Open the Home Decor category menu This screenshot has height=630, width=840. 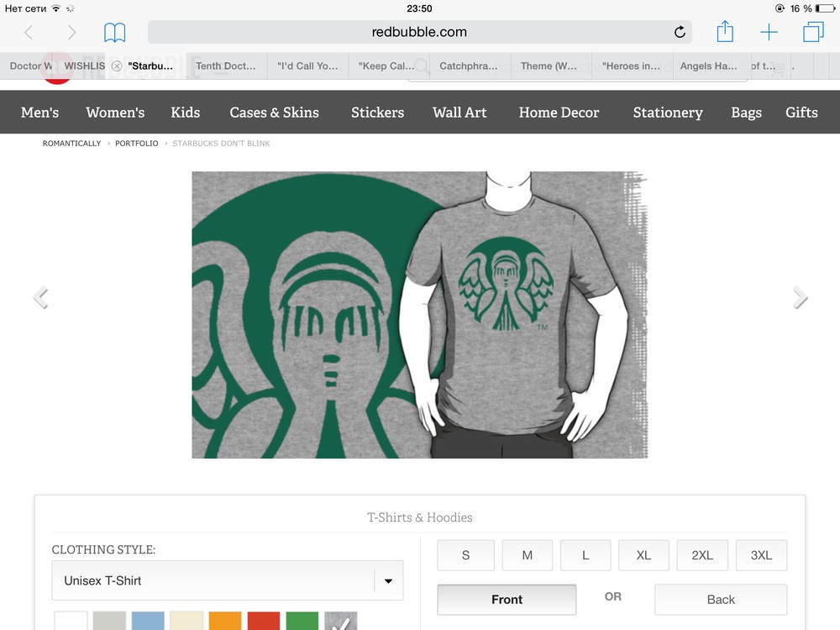[559, 113]
